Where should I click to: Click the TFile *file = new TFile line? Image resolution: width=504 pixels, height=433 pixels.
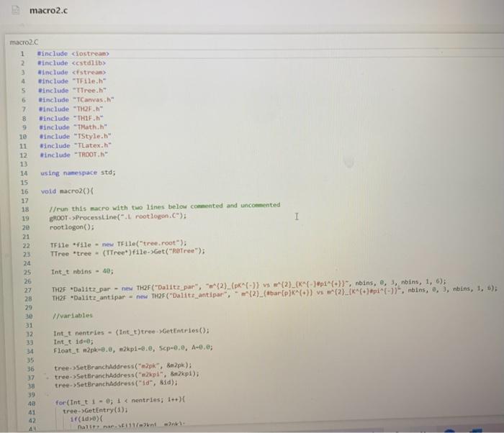(118, 244)
